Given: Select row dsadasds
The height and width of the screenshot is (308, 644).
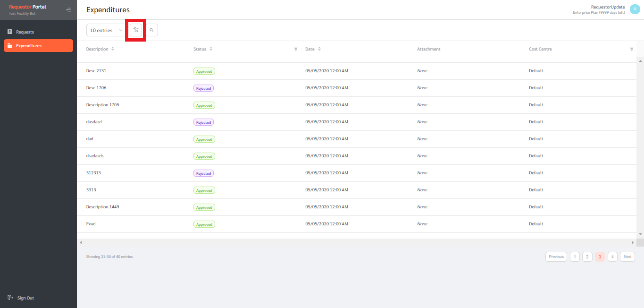Looking at the screenshot, I should tap(357, 156).
